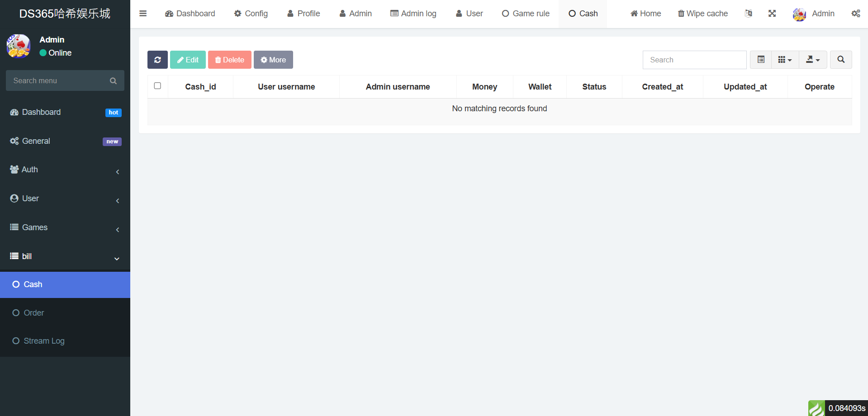Viewport: 868px width, 416px height.
Task: Select Cash in the sidebar
Action: coord(65,284)
